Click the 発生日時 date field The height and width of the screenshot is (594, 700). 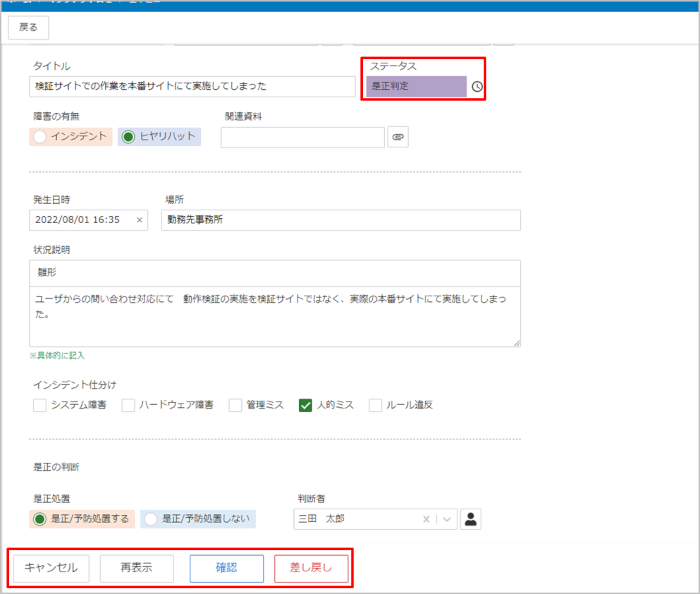tap(88, 220)
